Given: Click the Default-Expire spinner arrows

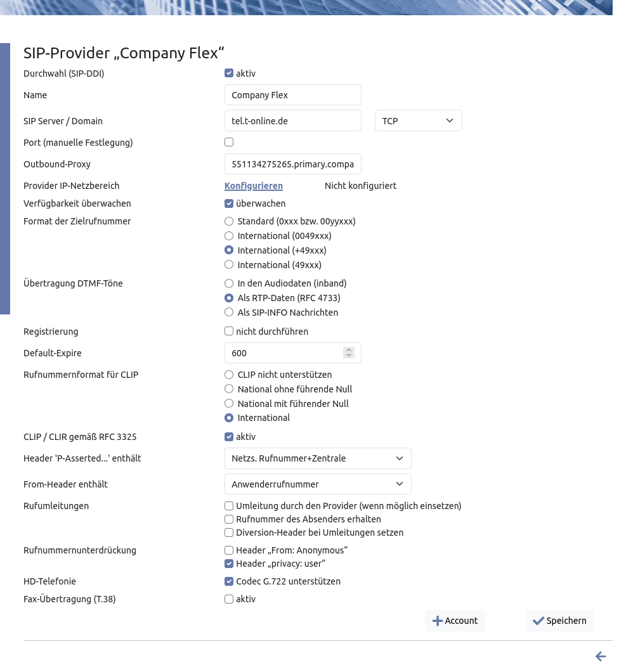Looking at the screenshot, I should pyautogui.click(x=348, y=352).
